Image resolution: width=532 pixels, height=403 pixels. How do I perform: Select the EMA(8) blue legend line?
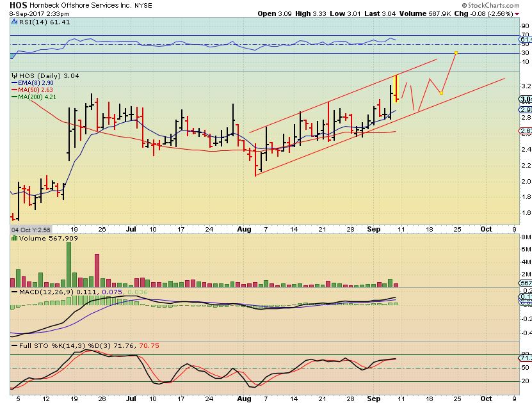click(15, 83)
